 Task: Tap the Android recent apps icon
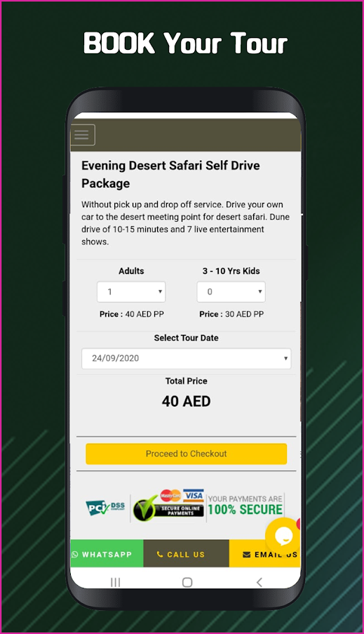[116, 582]
